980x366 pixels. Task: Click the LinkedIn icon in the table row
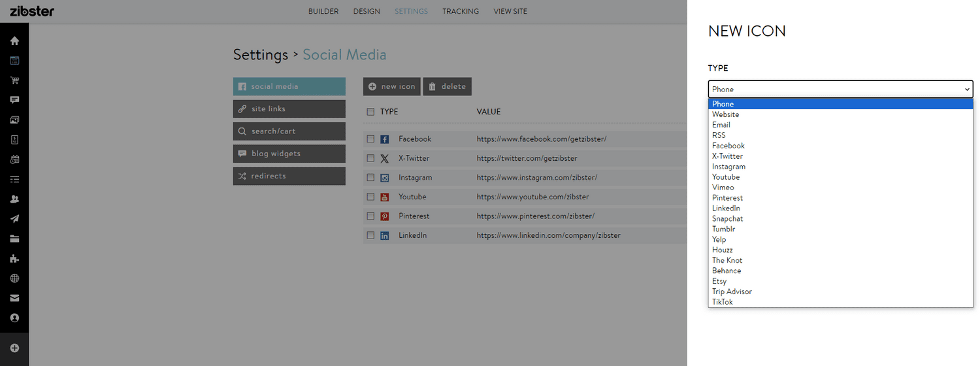[x=385, y=235]
